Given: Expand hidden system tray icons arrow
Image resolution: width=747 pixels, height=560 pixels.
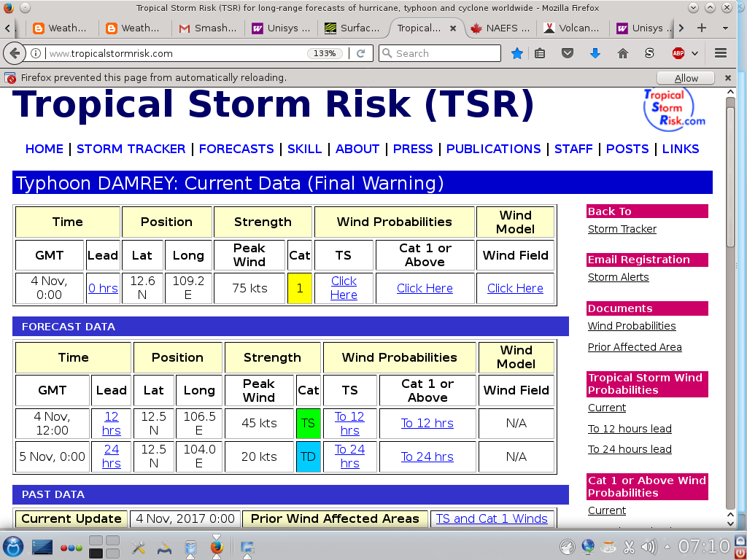Looking at the screenshot, I should click(667, 547).
